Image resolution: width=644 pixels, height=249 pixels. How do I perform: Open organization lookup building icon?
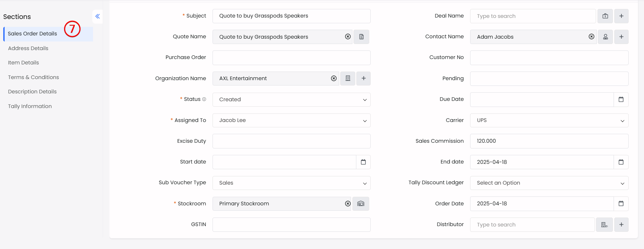[347, 78]
